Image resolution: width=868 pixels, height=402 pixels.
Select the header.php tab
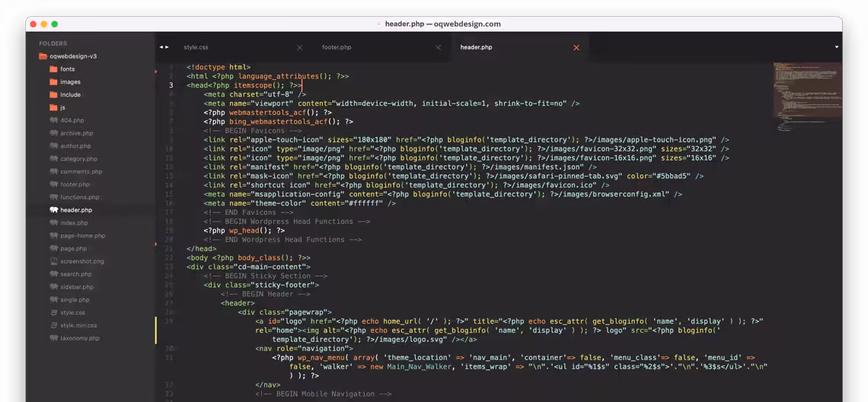click(476, 48)
